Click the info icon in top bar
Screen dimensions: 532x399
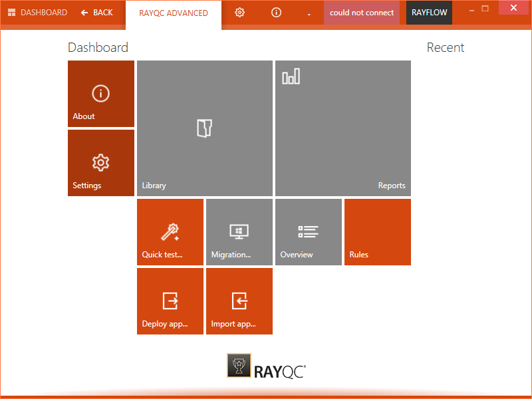point(277,13)
